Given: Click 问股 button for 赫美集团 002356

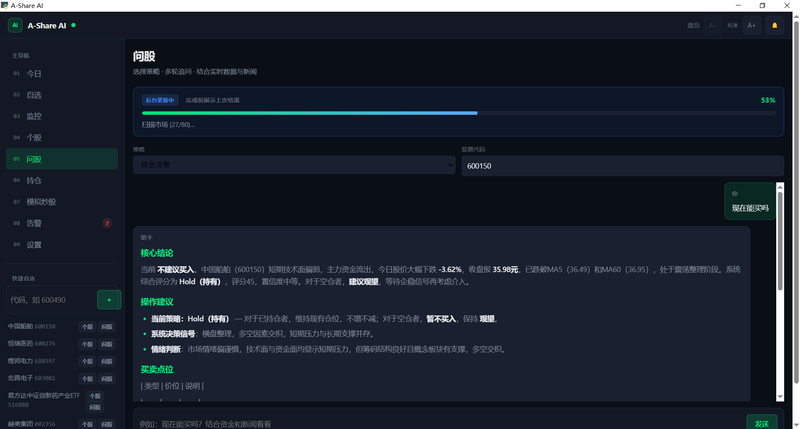Looking at the screenshot, I should click(x=107, y=424).
